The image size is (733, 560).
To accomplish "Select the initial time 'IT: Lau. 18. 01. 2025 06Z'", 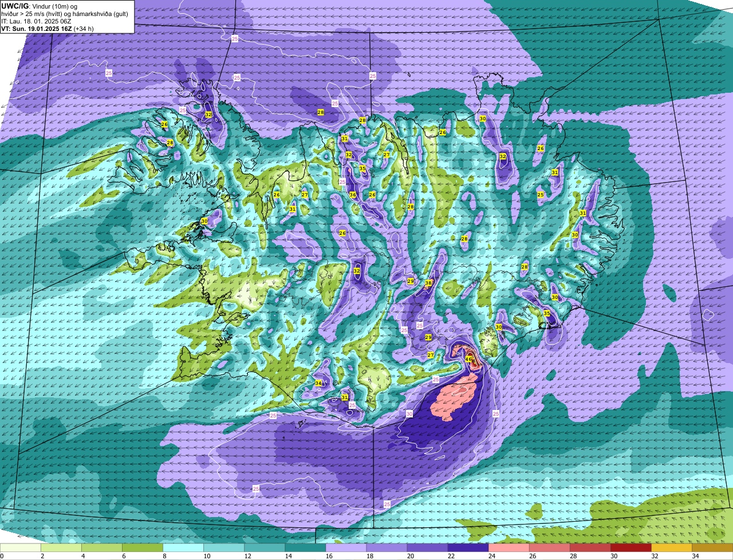I will point(36,21).
